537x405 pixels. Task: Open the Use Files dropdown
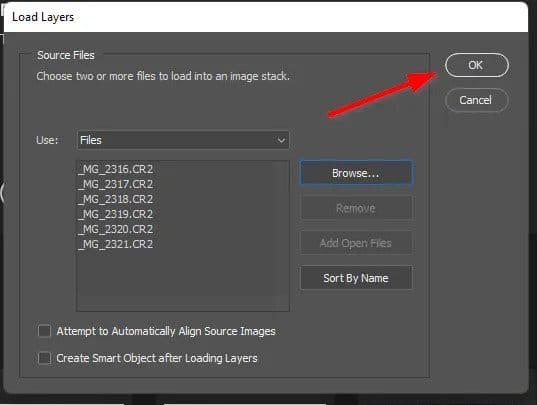coord(183,140)
